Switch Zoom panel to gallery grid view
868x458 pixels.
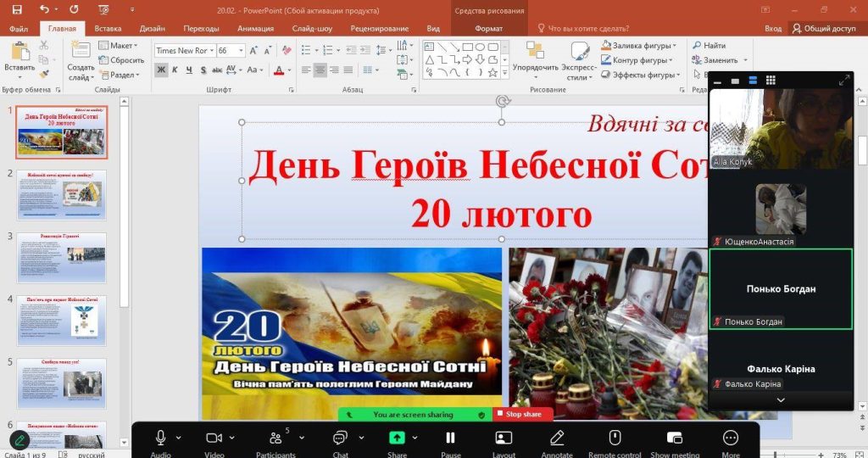(x=771, y=81)
